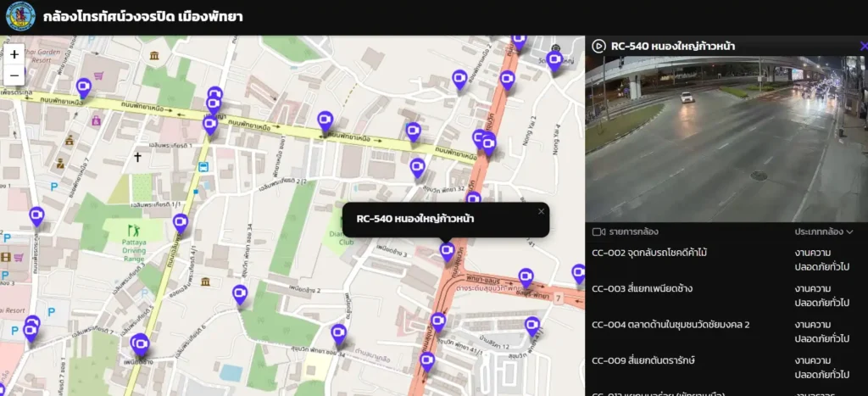Click the purple shopping bag map icon
This screenshot has width=868, height=396.
(x=96, y=120)
